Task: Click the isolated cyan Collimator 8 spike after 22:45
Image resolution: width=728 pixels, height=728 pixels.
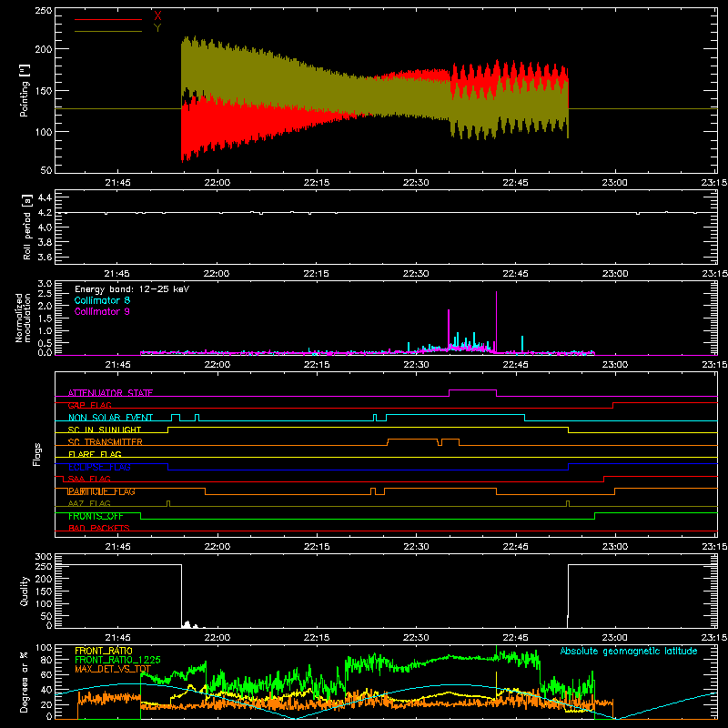Action: [522, 344]
